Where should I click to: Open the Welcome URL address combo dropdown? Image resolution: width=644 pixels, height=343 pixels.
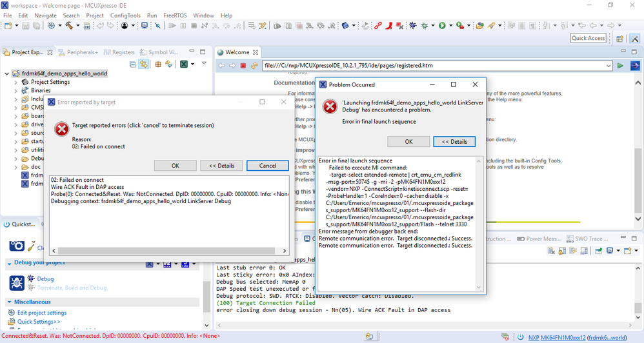click(609, 66)
